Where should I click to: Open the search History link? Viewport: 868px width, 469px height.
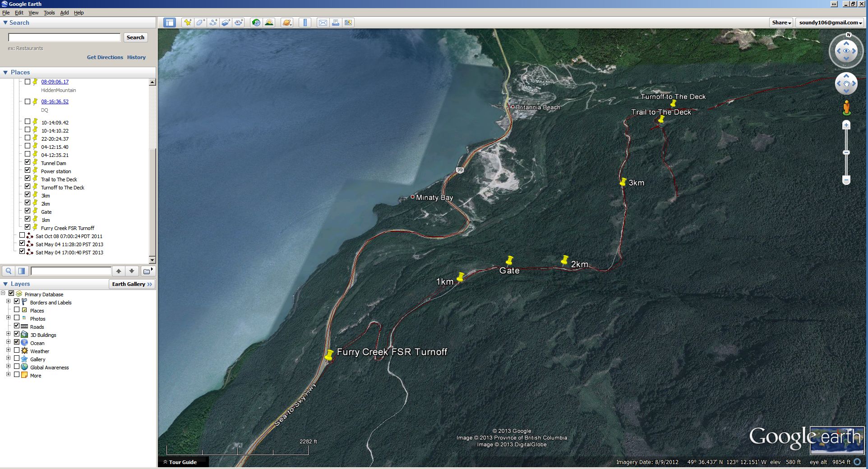click(136, 57)
